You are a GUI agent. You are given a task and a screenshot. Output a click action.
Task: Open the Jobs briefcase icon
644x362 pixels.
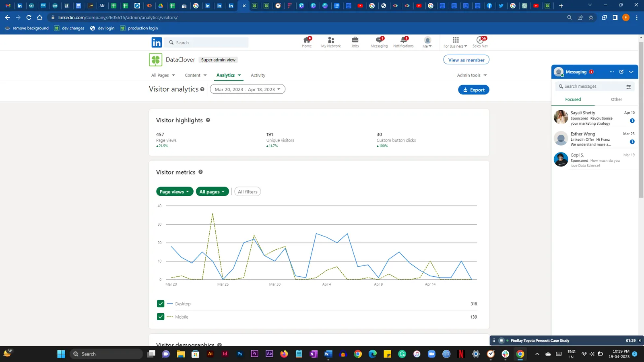355,42
